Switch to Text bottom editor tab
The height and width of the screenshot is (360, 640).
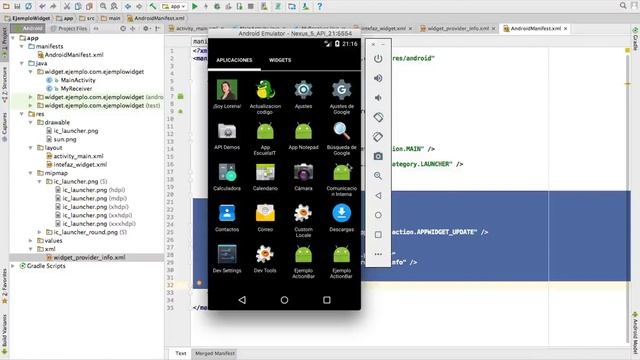click(180, 353)
